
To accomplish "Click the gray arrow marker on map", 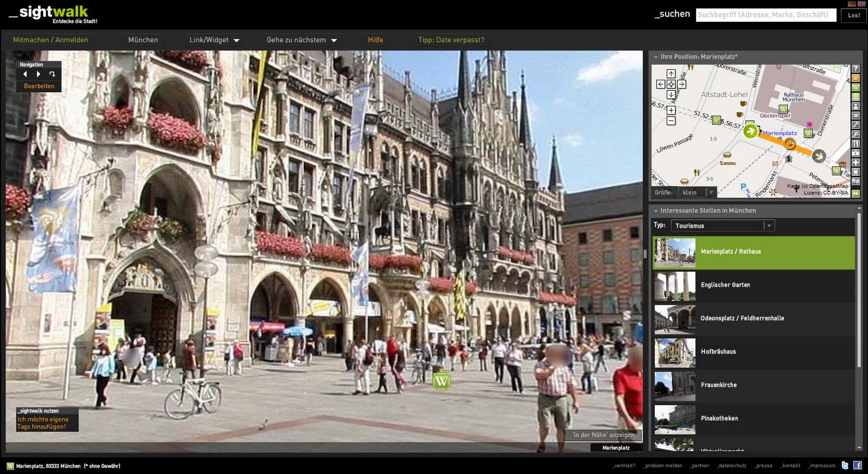I will (819, 156).
